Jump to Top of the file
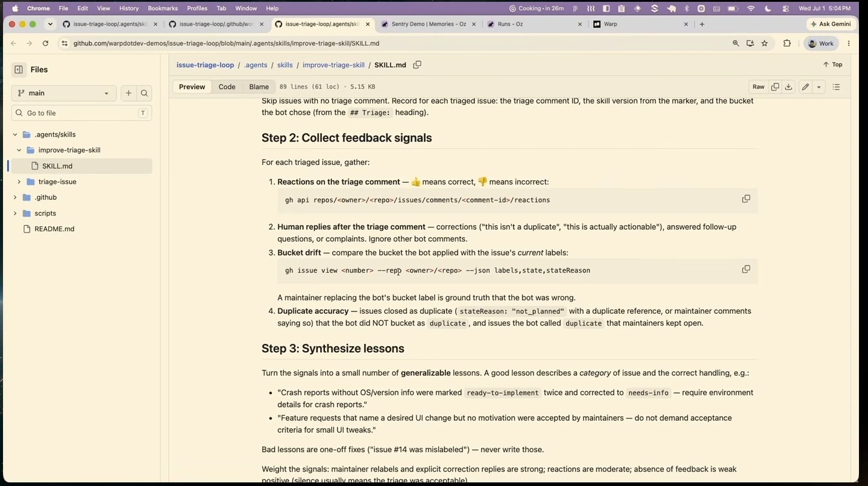868x486 pixels. 832,64
